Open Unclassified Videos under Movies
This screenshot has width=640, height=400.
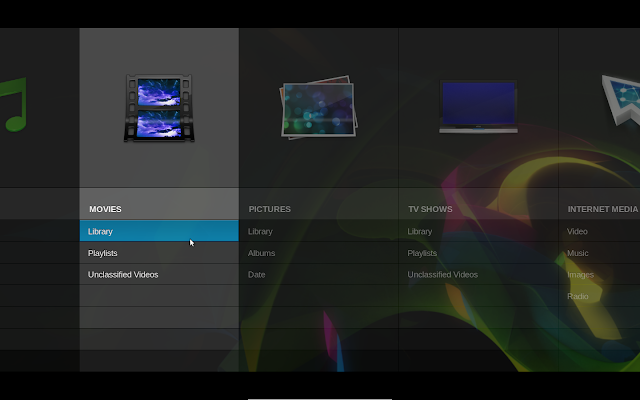(159, 274)
